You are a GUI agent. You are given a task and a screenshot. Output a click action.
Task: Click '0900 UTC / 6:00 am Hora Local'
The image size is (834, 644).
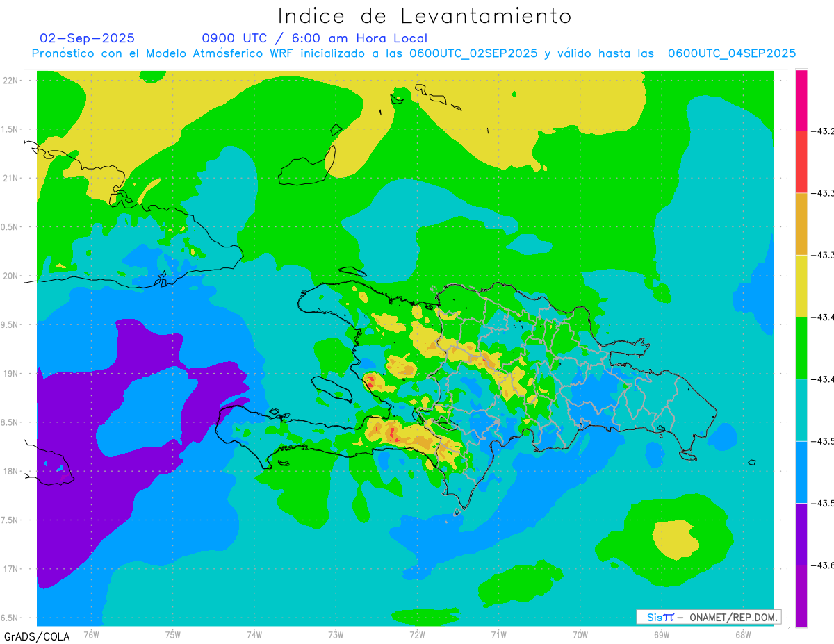coord(314,38)
